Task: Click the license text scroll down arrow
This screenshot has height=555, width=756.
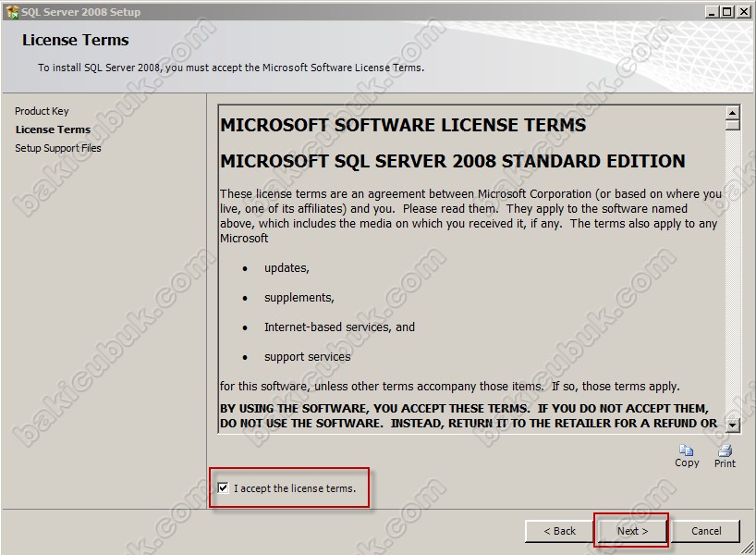Action: (x=732, y=425)
